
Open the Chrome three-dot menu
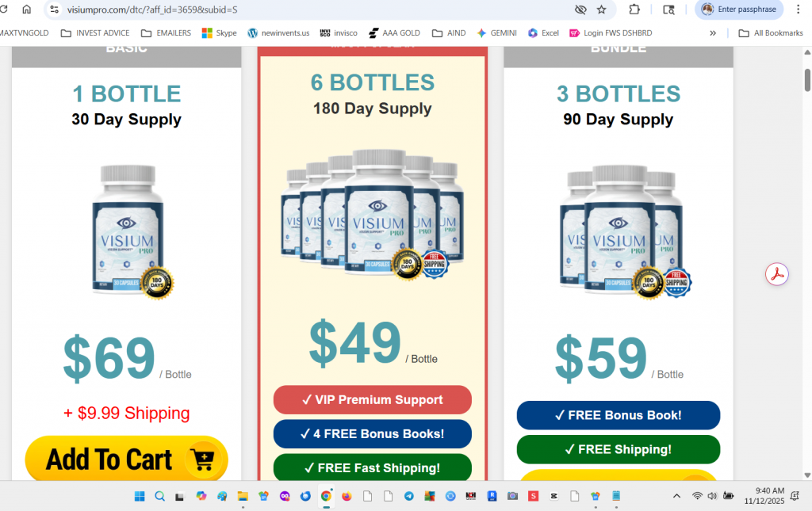click(798, 10)
